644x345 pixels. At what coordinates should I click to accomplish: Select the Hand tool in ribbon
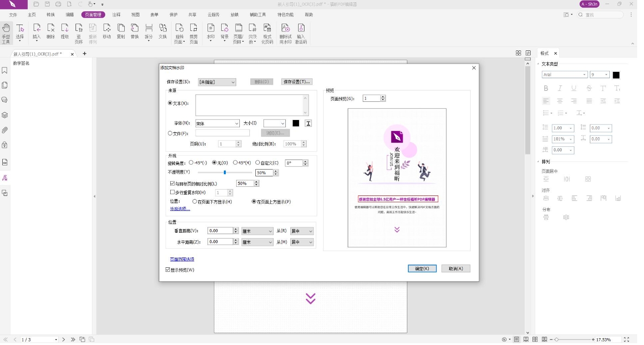6,33
